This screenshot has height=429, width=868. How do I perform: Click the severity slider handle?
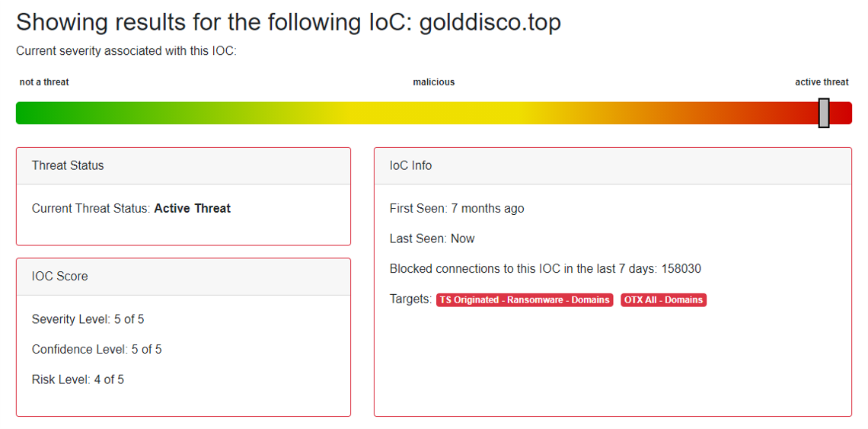[823, 113]
